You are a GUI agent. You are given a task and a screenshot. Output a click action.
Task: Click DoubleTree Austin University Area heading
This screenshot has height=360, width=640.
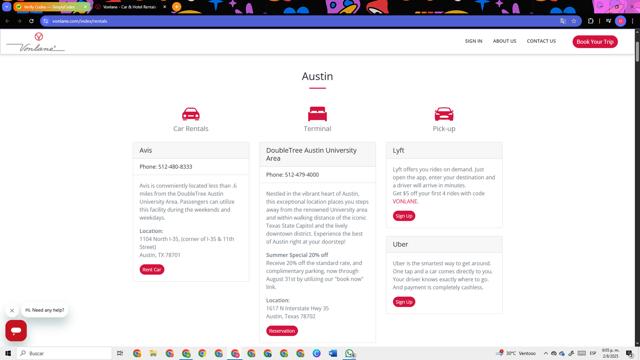pos(311,154)
